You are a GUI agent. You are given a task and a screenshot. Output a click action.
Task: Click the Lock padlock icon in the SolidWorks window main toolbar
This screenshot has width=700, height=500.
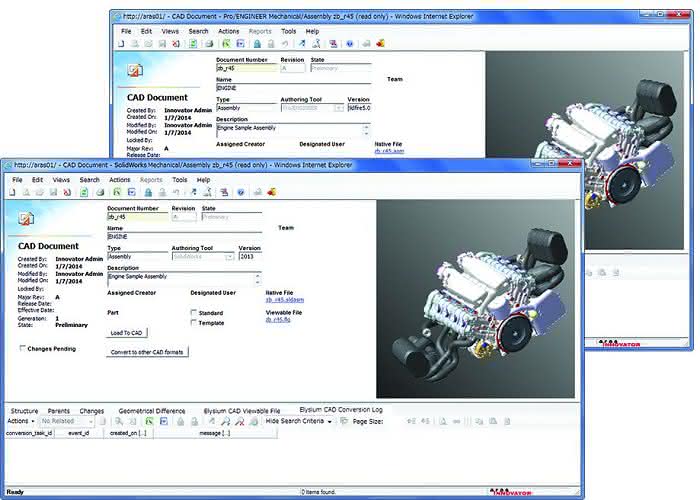click(148, 192)
